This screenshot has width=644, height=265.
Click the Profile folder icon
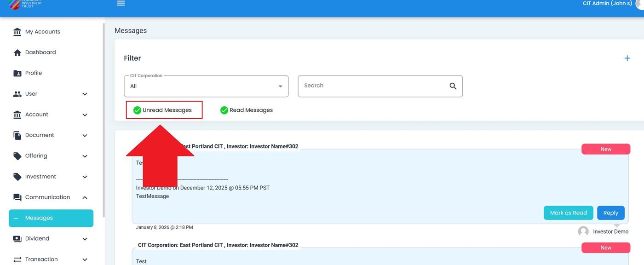17,73
